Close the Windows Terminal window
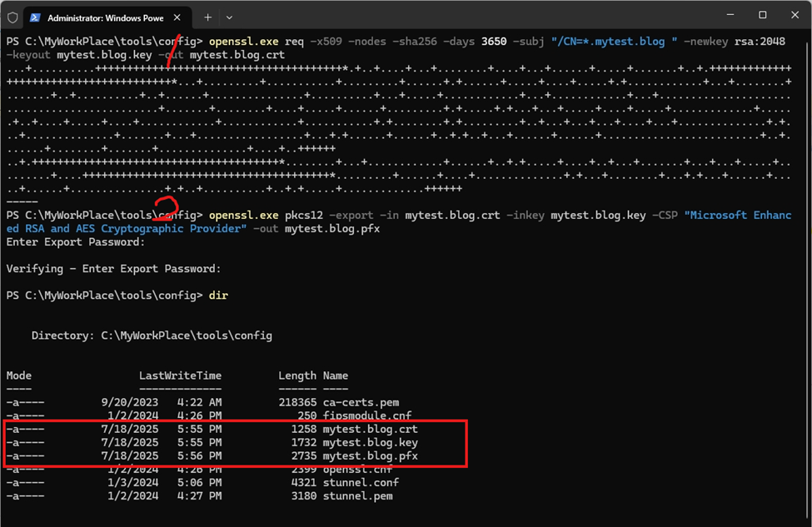This screenshot has height=527, width=812. coord(795,15)
